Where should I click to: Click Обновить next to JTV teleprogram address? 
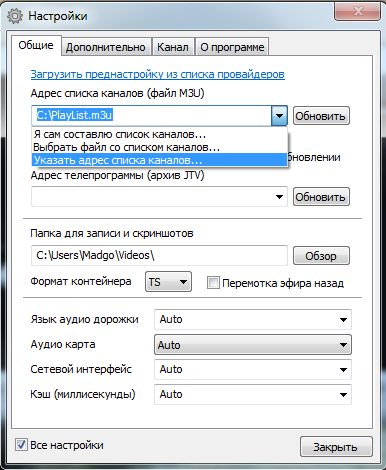[x=321, y=197]
